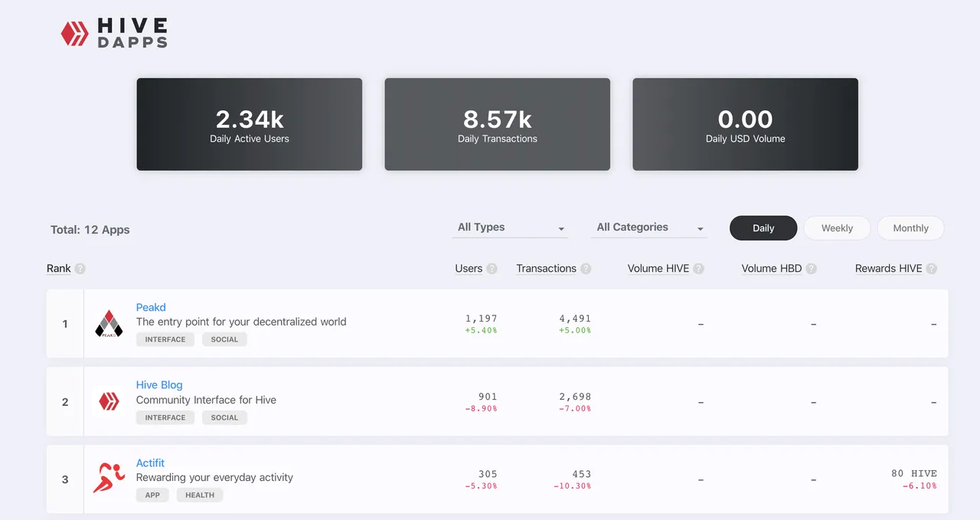Click the Daily Active Users card

pos(250,124)
